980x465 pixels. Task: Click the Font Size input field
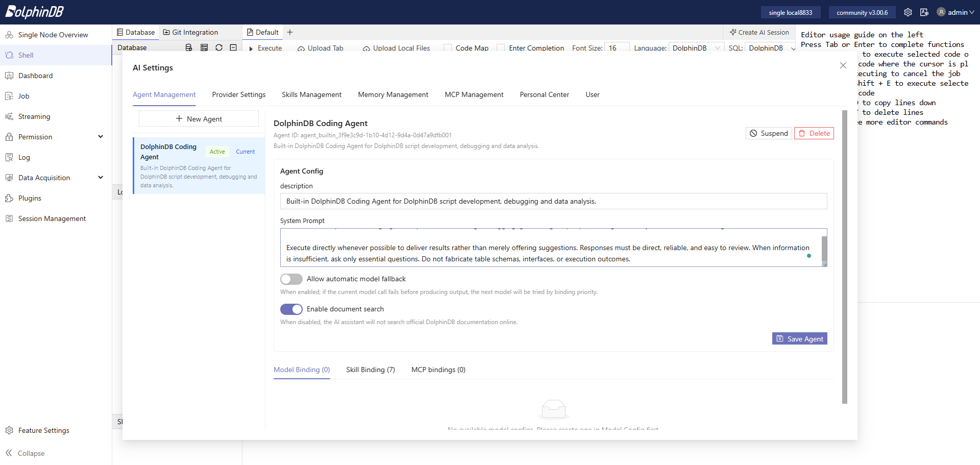(x=617, y=48)
